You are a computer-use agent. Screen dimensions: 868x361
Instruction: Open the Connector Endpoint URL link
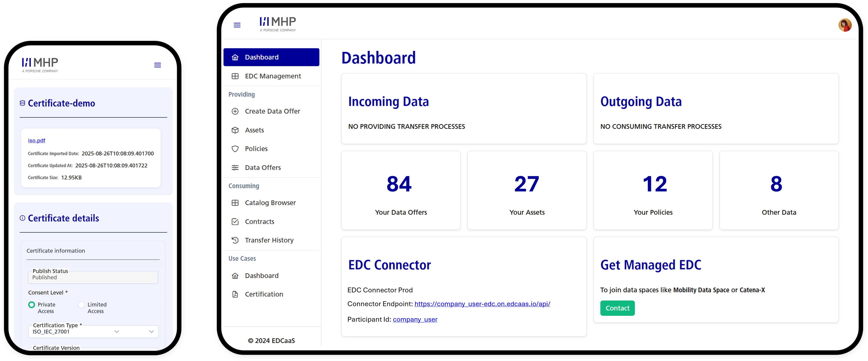point(482,304)
